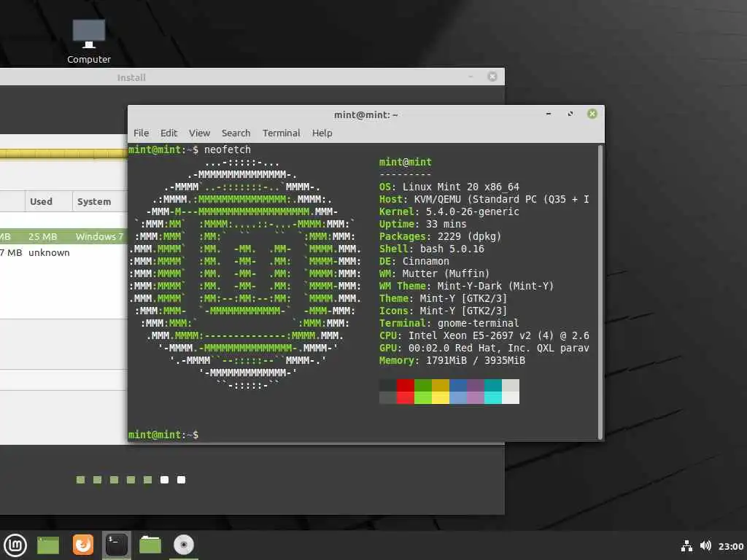Screen dimensions: 747x560
Task: Click the bright cyan block in neofetch palette
Action: (493, 397)
